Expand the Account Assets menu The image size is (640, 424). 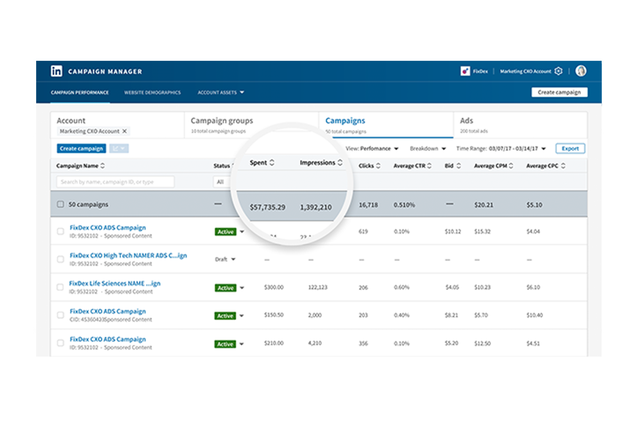pos(221,93)
